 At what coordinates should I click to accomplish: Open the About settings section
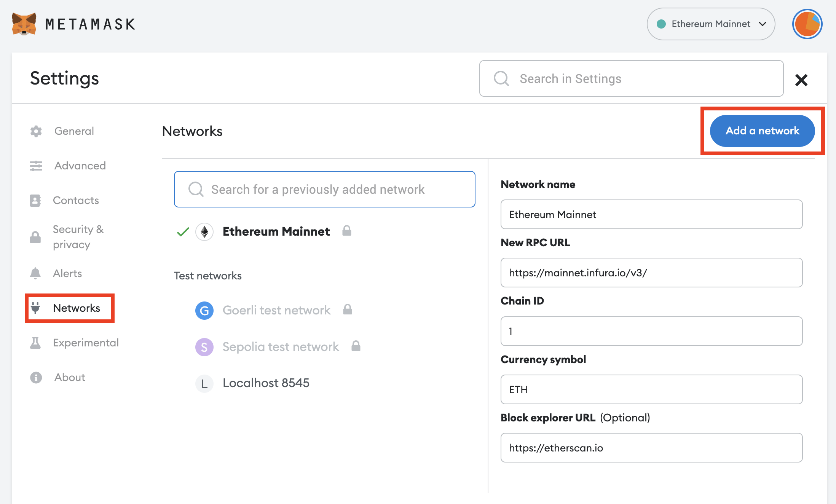[70, 378]
